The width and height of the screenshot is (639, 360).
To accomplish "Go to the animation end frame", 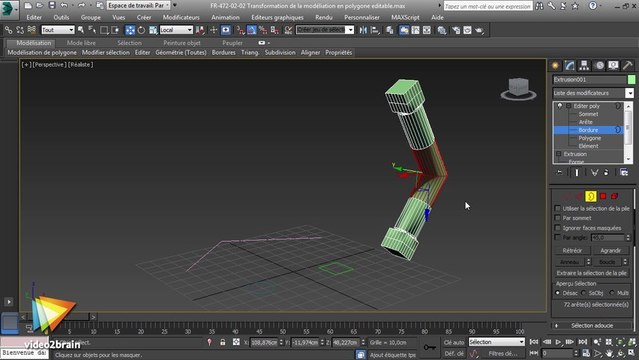I will pyautogui.click(x=583, y=342).
